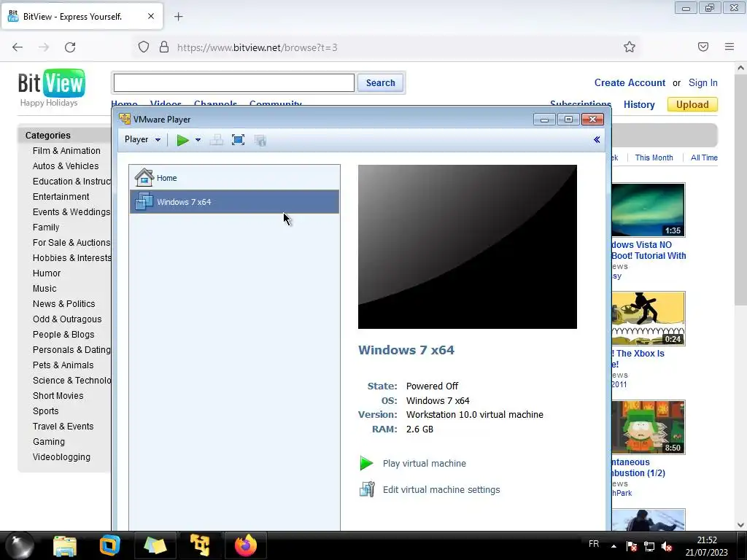
Task: Click the BitView Search button
Action: (380, 83)
